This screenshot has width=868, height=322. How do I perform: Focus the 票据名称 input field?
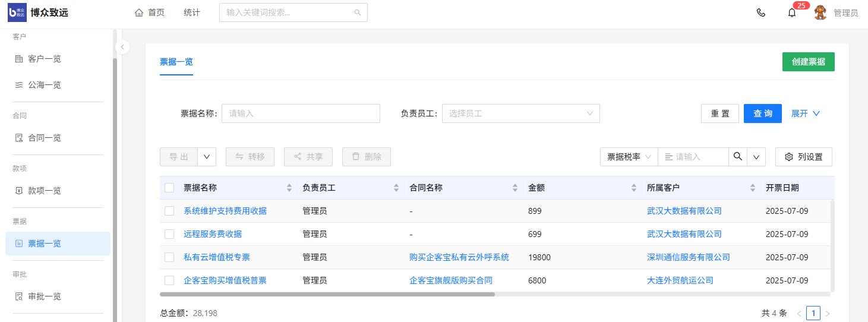pos(301,113)
